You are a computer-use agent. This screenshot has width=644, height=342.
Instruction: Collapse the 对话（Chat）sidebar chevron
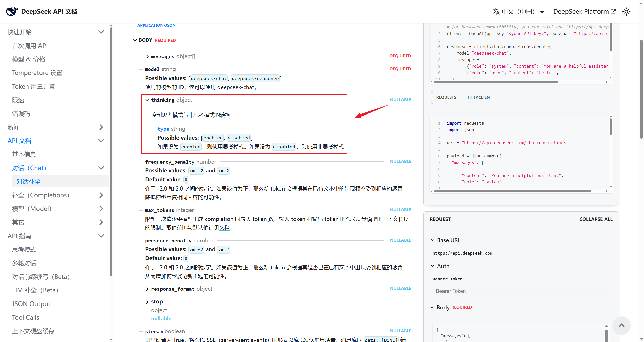(101, 168)
